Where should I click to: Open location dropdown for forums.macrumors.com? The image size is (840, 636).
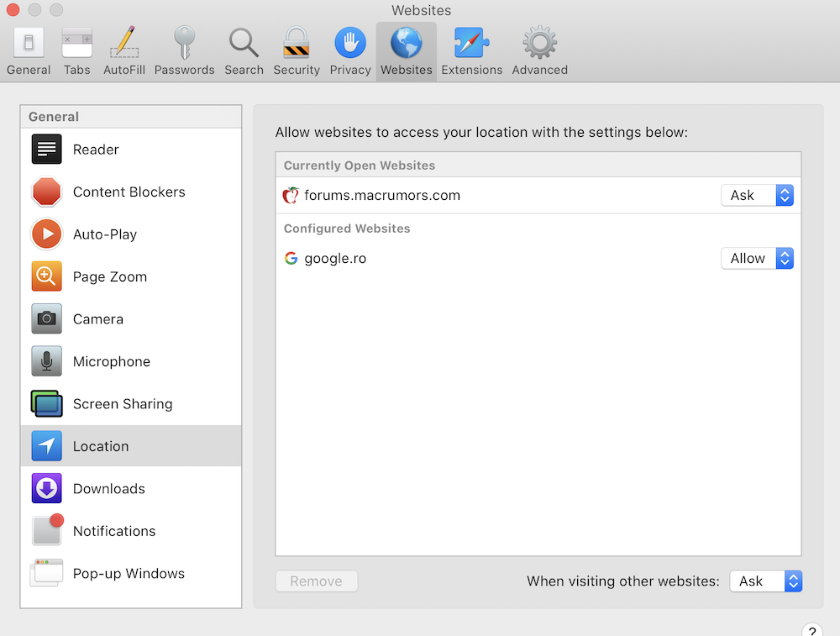point(757,195)
